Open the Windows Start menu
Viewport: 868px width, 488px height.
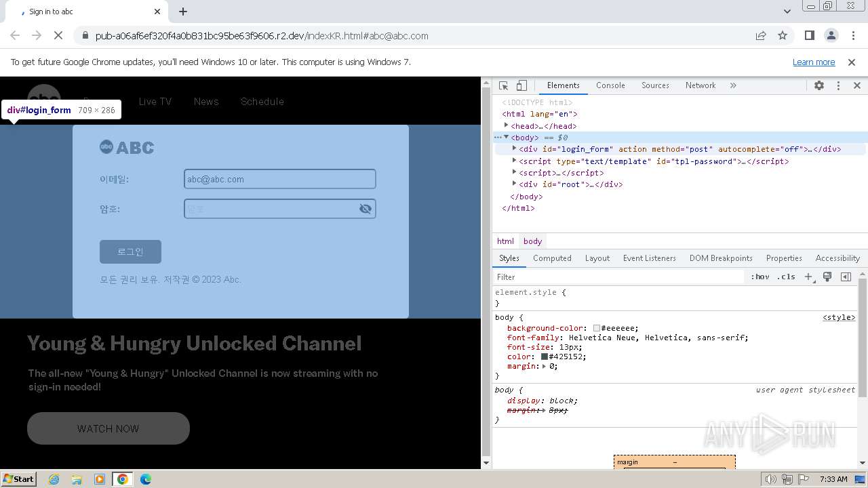[x=18, y=479]
